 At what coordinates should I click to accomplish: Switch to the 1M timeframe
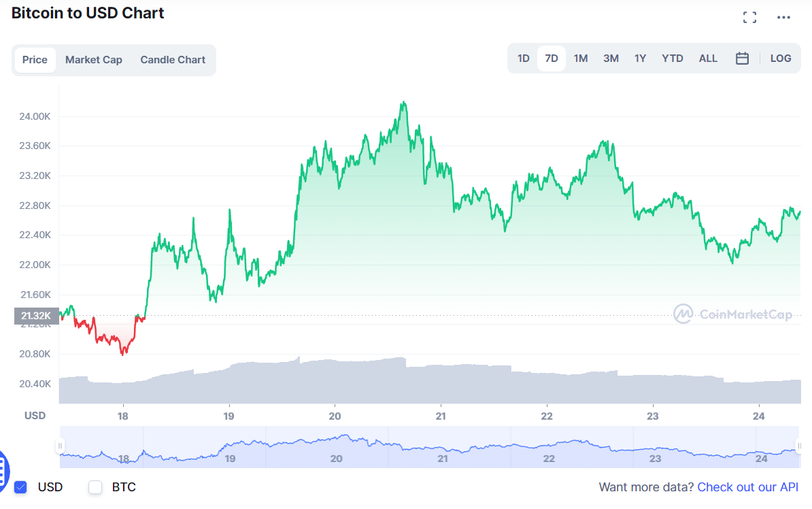581,59
